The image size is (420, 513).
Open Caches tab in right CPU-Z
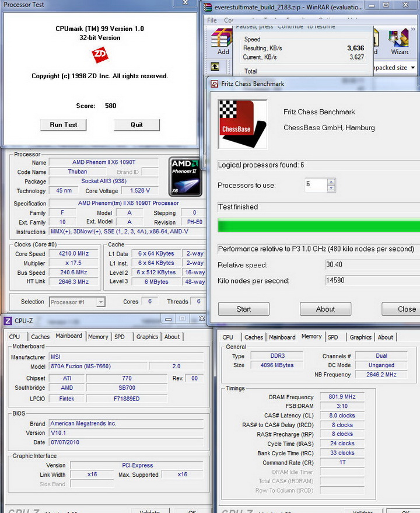click(x=254, y=337)
